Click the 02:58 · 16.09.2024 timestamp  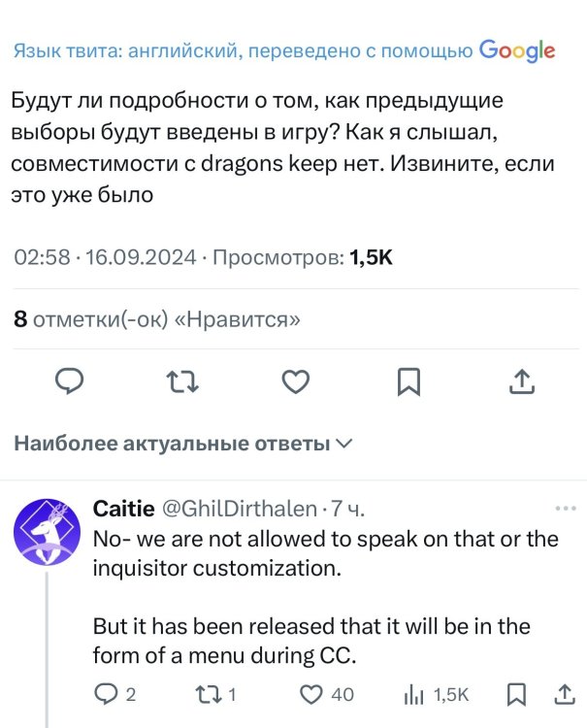tap(106, 257)
